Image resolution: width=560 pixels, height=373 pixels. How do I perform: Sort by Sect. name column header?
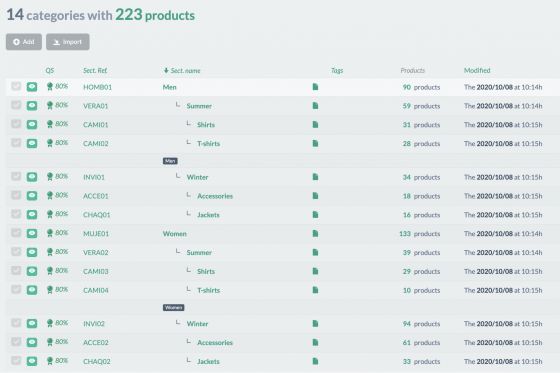click(182, 70)
